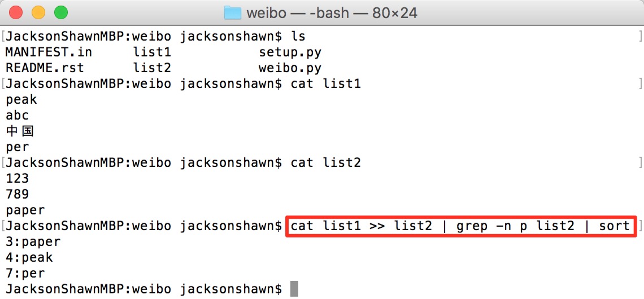Click the "789" line in list2 output
Image resolution: width=644 pixels, height=299 pixels.
point(17,195)
